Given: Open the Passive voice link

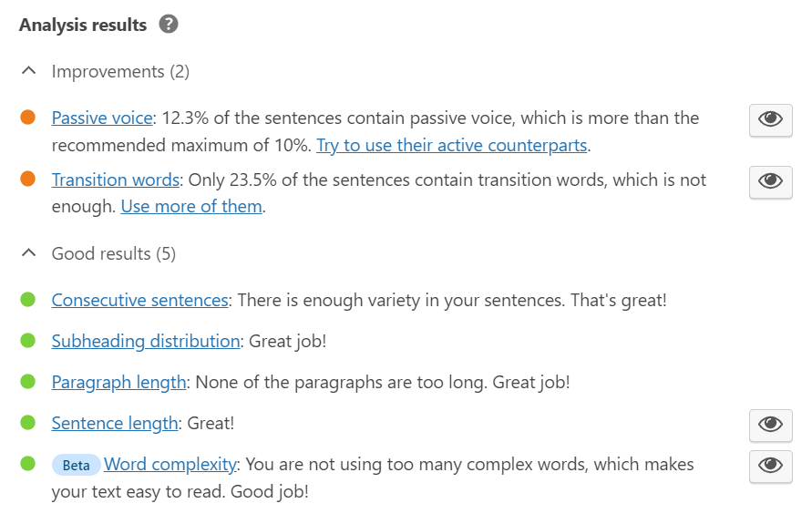Looking at the screenshot, I should point(101,118).
